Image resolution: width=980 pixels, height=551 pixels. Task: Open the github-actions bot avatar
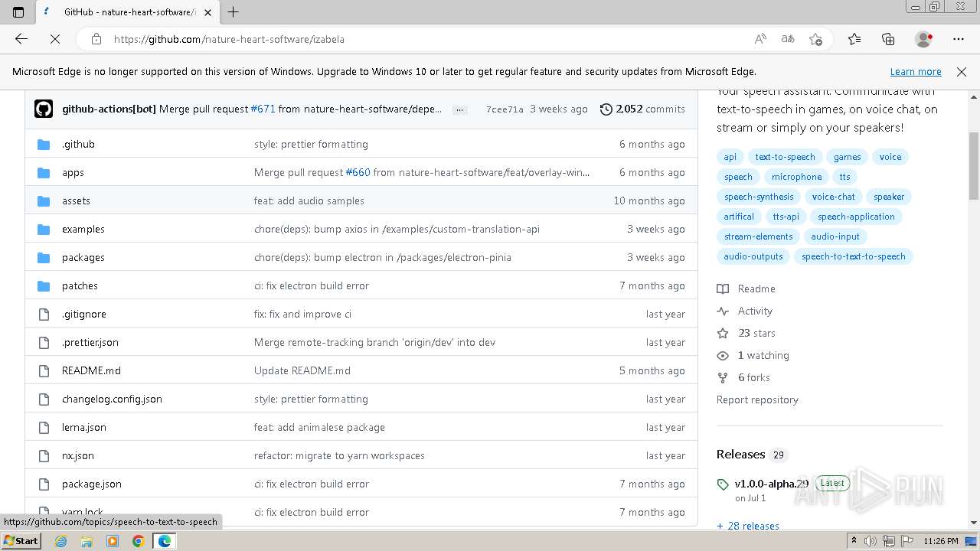click(x=44, y=109)
